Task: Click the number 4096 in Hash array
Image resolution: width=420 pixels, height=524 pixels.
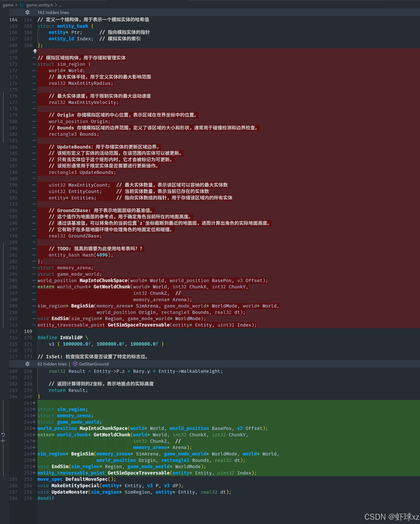Action: pyautogui.click(x=102, y=255)
